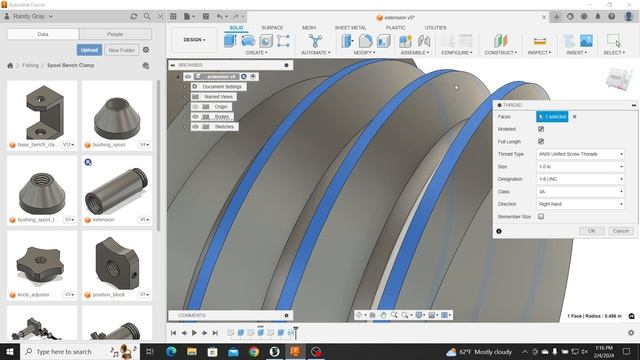Open the Size dropdown showing 1.0 in

tap(580, 167)
